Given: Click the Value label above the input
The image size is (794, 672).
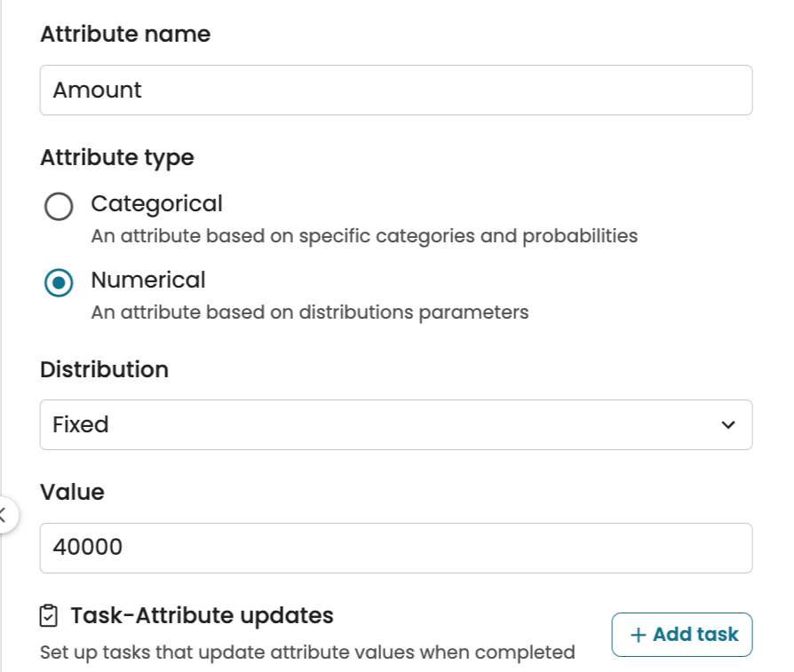Looking at the screenshot, I should pyautogui.click(x=72, y=492).
